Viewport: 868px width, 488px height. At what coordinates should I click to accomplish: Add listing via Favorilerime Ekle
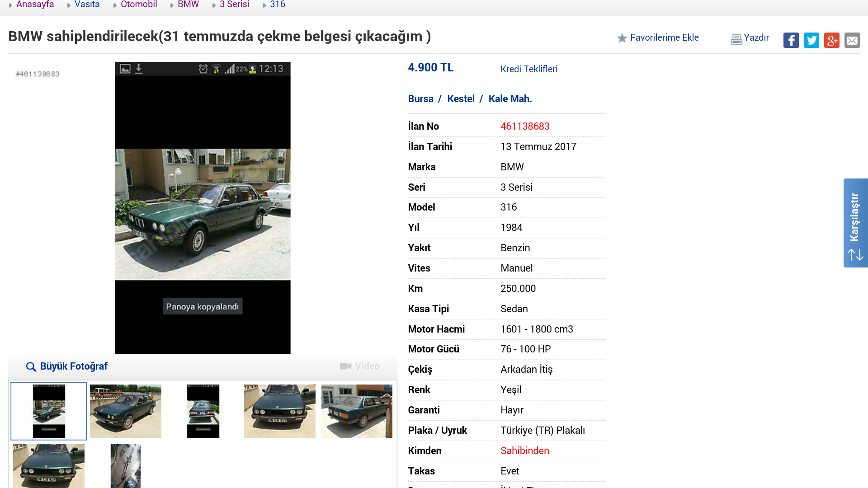[x=664, y=38]
